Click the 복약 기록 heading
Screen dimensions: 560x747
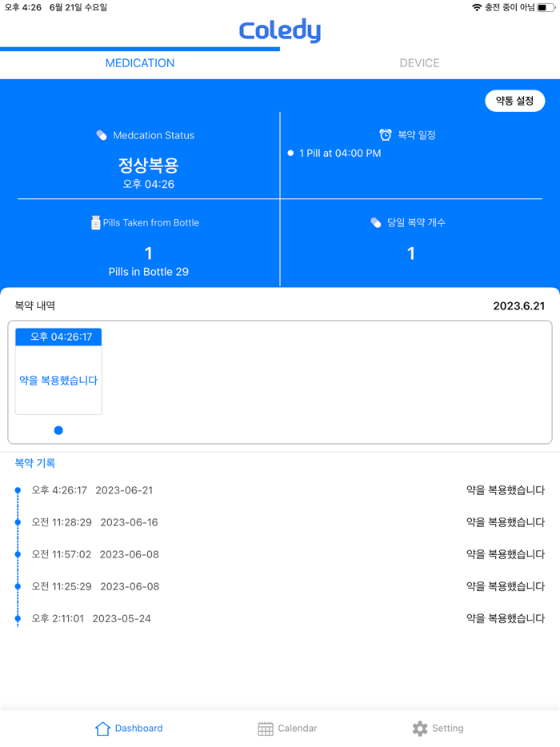coord(34,463)
